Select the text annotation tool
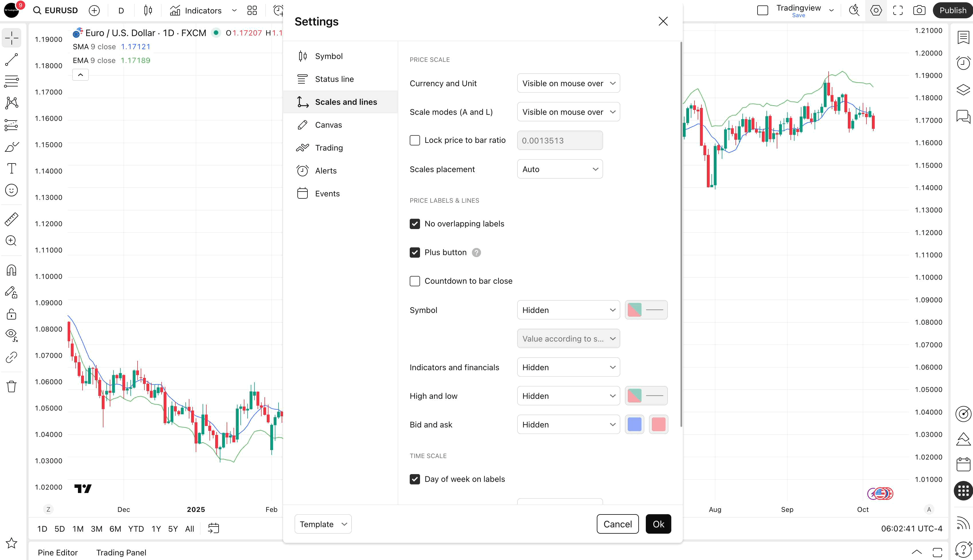The width and height of the screenshot is (973, 560). click(11, 168)
